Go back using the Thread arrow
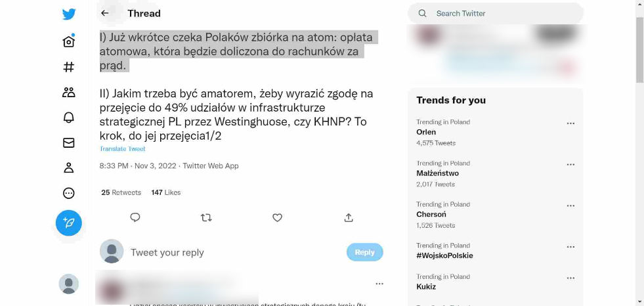Image resolution: width=644 pixels, height=306 pixels. [105, 13]
